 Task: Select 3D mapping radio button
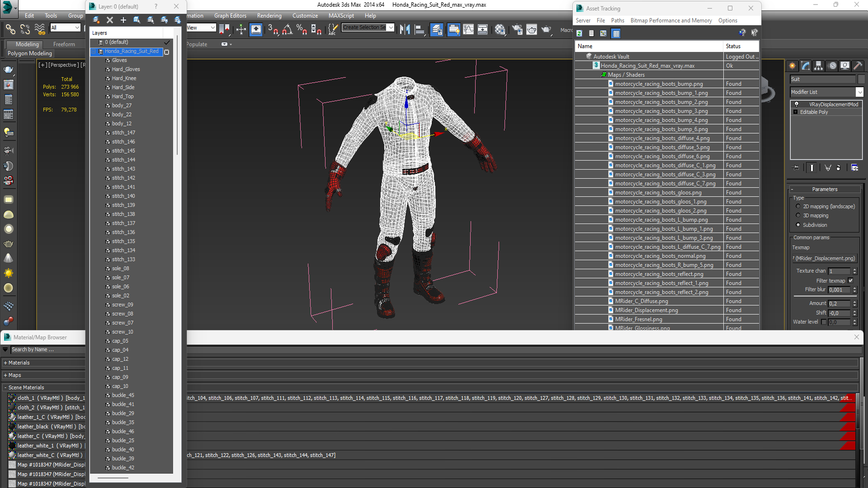point(798,216)
